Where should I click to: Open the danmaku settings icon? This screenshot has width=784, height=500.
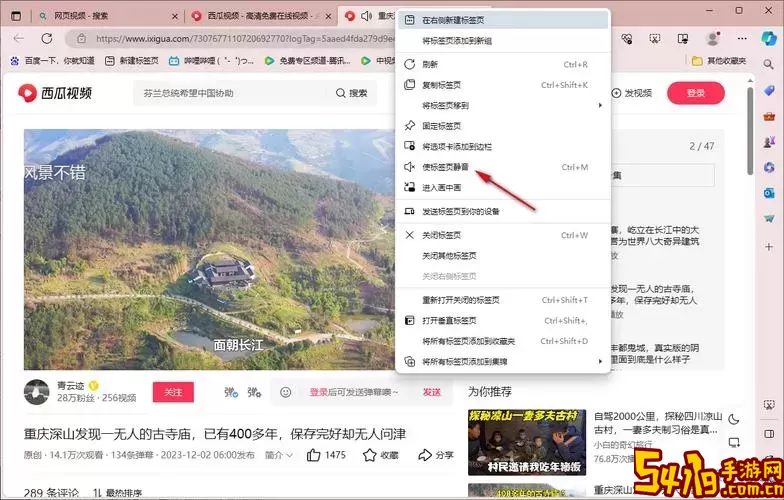tap(254, 392)
